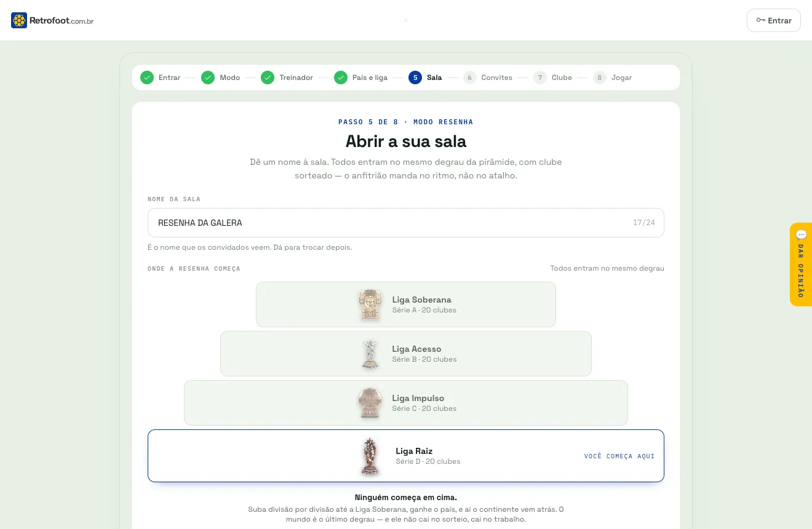
Task: Select the Jogar step label
Action: (x=622, y=78)
